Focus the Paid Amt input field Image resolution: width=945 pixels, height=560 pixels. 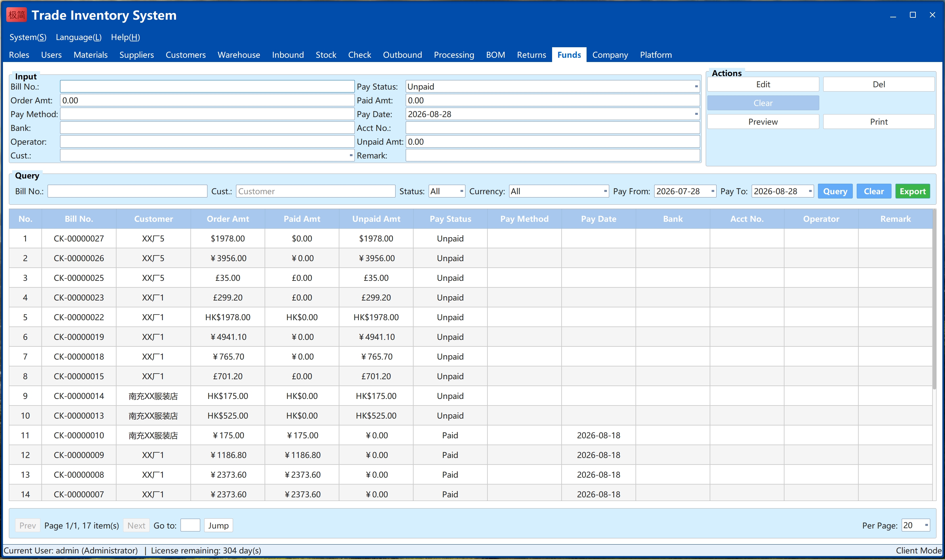(x=553, y=100)
